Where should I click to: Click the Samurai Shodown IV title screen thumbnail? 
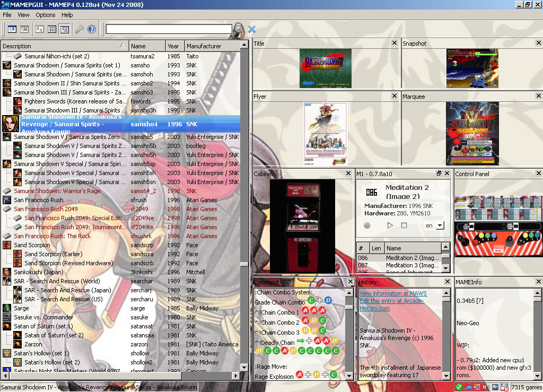[x=325, y=68]
